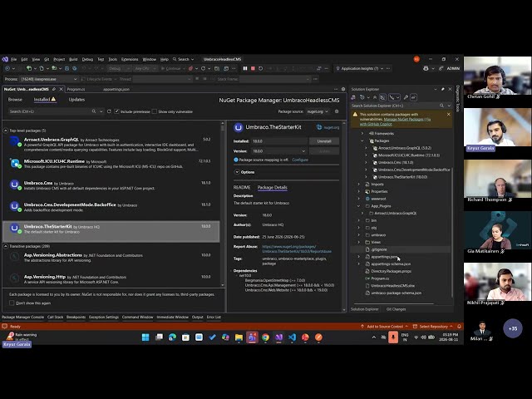Collapse Transitive packages group
The height and width of the screenshot is (399, 532).
(6, 246)
